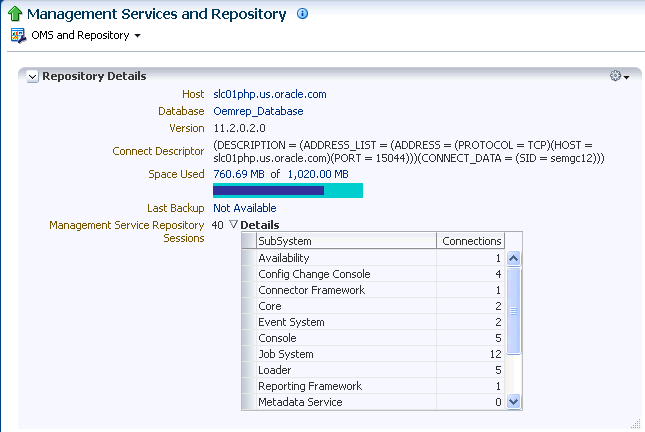Click the table scrollbar up arrow

(x=513, y=258)
